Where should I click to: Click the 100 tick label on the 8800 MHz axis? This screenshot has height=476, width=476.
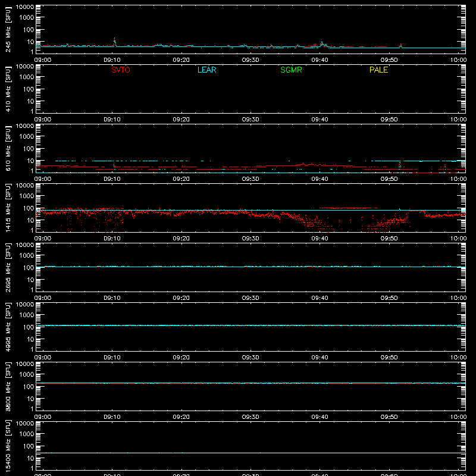click(x=29, y=387)
